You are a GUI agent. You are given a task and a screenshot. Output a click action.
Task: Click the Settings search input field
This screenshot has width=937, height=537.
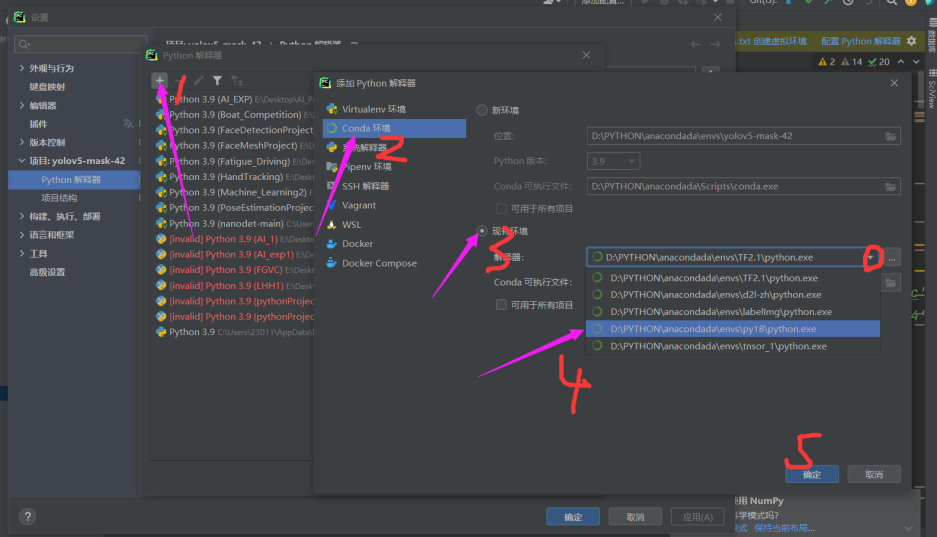click(x=81, y=44)
